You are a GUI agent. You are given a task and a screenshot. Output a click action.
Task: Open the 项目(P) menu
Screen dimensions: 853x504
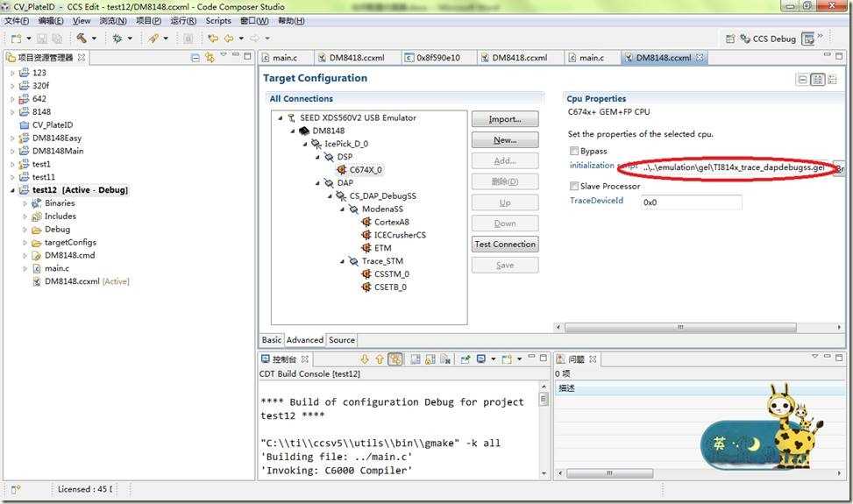pyautogui.click(x=148, y=21)
